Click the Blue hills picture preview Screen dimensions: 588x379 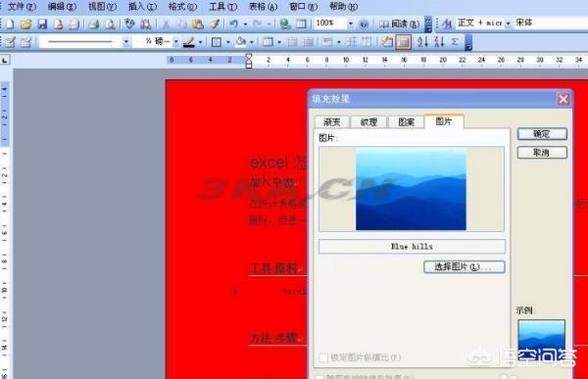(x=411, y=189)
